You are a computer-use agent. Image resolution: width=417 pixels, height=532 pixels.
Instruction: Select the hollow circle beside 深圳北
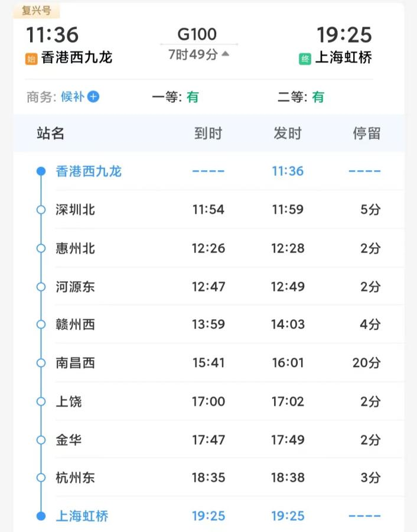[40, 210]
